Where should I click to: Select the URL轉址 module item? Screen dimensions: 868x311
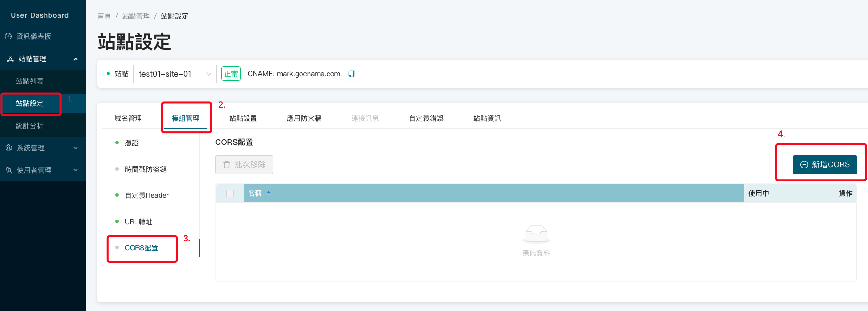(138, 222)
